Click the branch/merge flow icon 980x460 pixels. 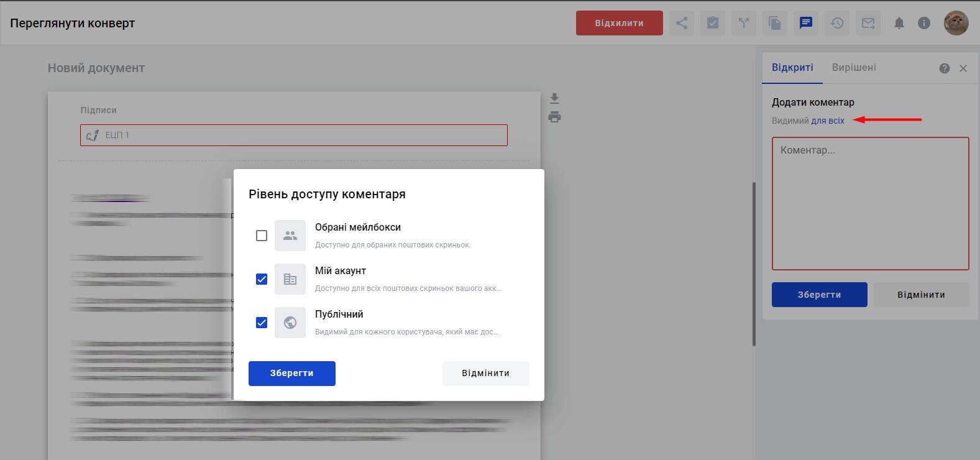744,23
